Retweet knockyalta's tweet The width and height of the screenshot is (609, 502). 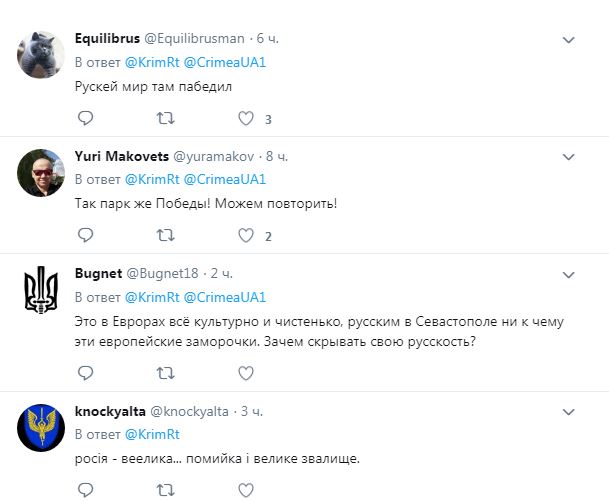pyautogui.click(x=165, y=490)
